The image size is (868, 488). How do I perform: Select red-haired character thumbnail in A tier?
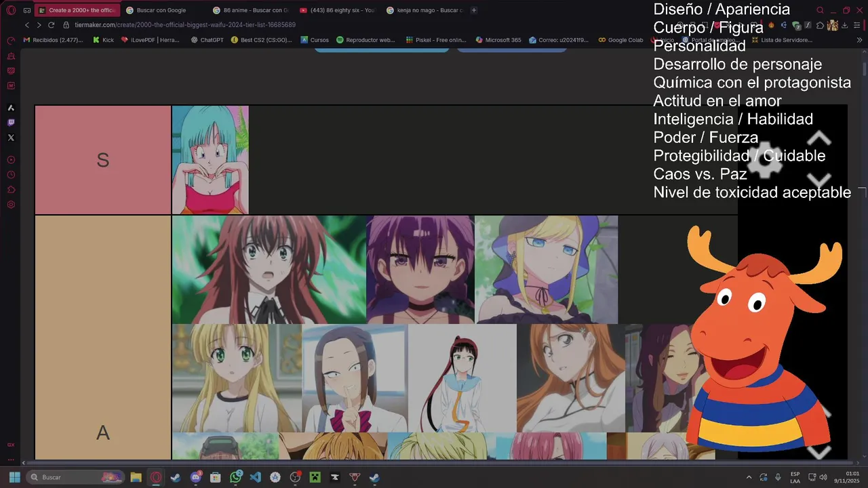(x=269, y=270)
